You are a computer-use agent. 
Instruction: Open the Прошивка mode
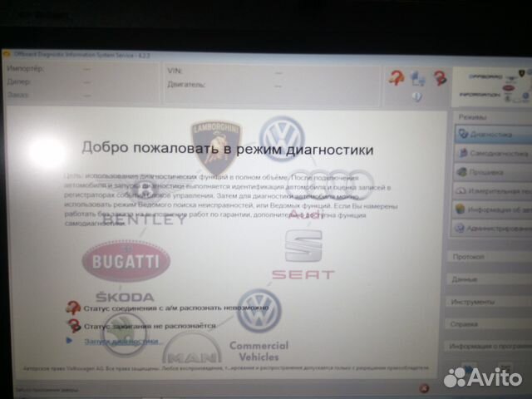pyautogui.click(x=494, y=172)
